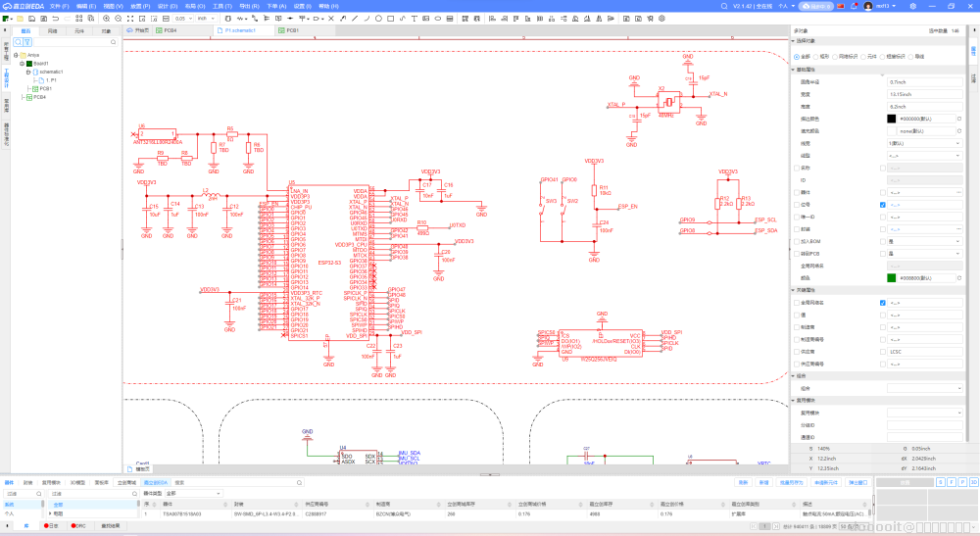Click the 圆角半径 input field
This screenshot has height=536, width=980.
point(922,82)
